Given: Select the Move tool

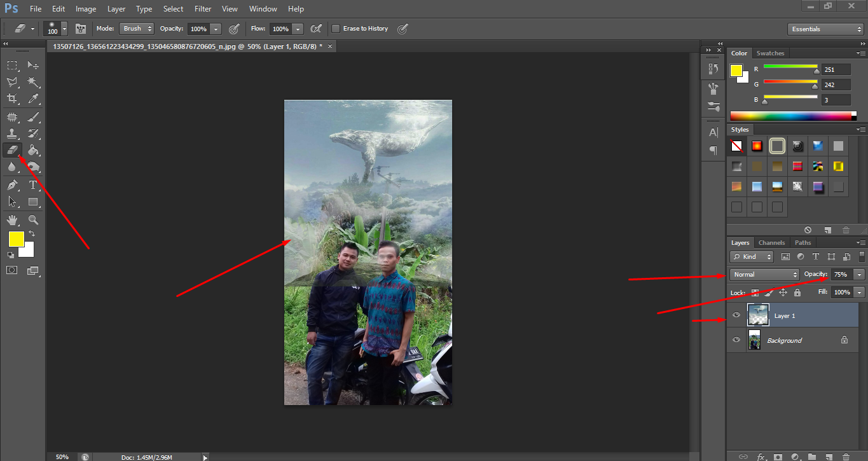Looking at the screenshot, I should coord(33,64).
